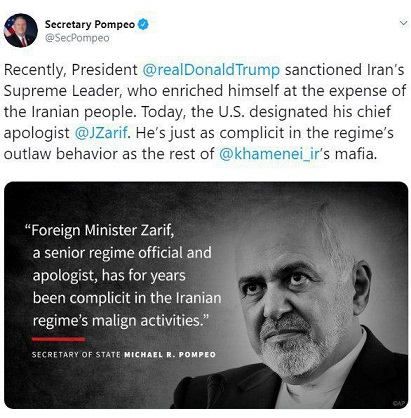The image size is (411, 418).
Task: Select the bold "MICHAEL R. POMPEO" name
Action: [170, 354]
